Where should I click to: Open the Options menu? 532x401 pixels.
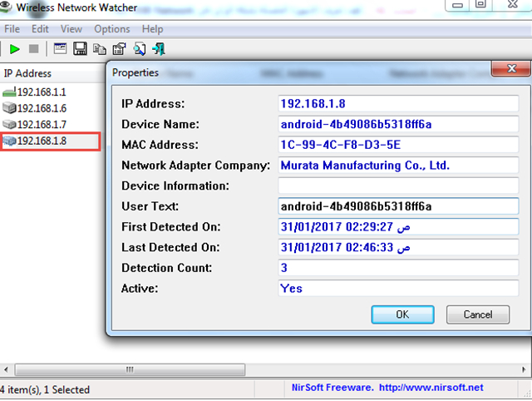point(111,29)
